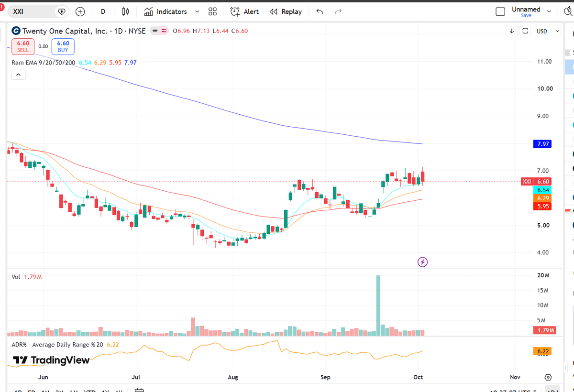Open the XXI symbol search box

pyautogui.click(x=33, y=11)
